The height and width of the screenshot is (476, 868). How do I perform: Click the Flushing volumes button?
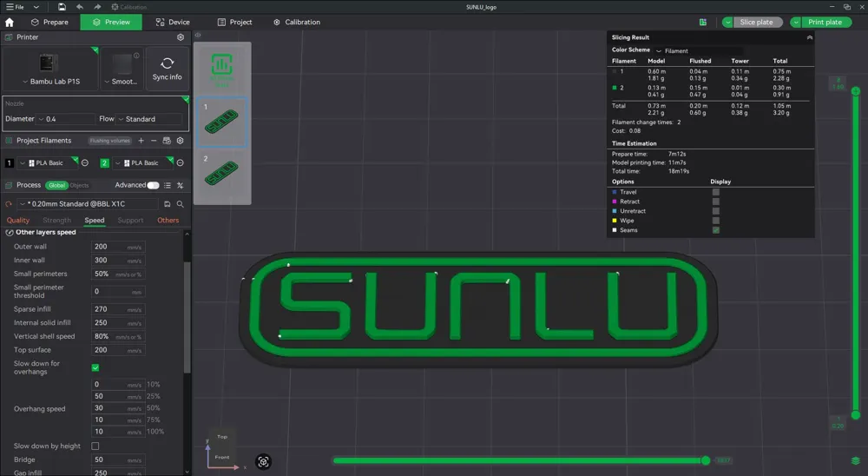pos(109,141)
